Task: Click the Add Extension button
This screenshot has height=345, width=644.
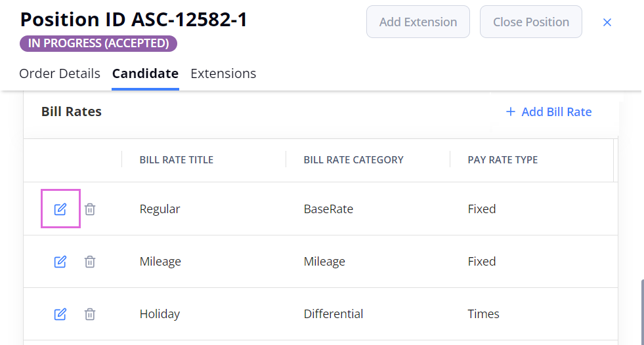Action: 418,22
